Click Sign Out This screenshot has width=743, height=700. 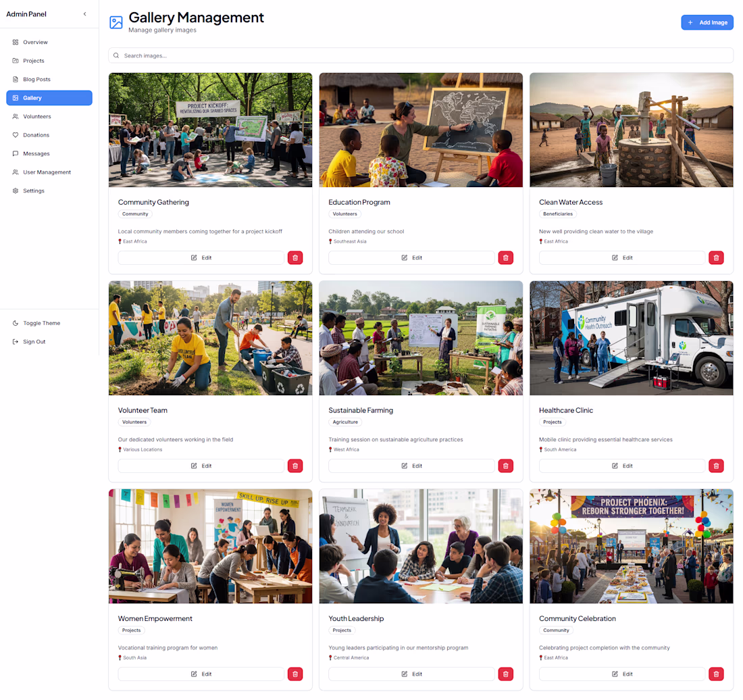49,341
